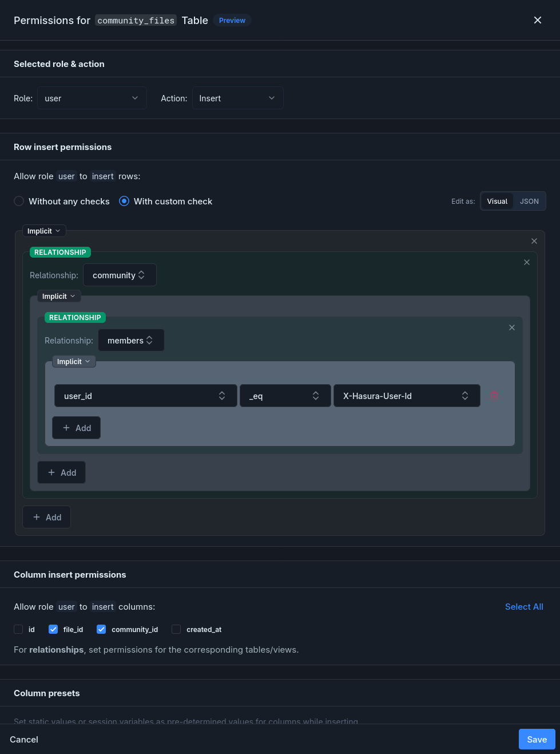This screenshot has width=560, height=754.
Task: Click Add below the members relationship block
Action: (61, 472)
